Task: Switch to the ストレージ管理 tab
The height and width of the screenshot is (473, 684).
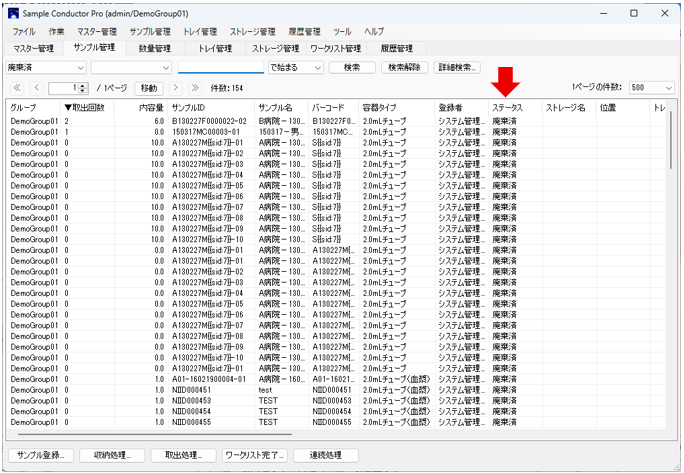Action: 274,48
